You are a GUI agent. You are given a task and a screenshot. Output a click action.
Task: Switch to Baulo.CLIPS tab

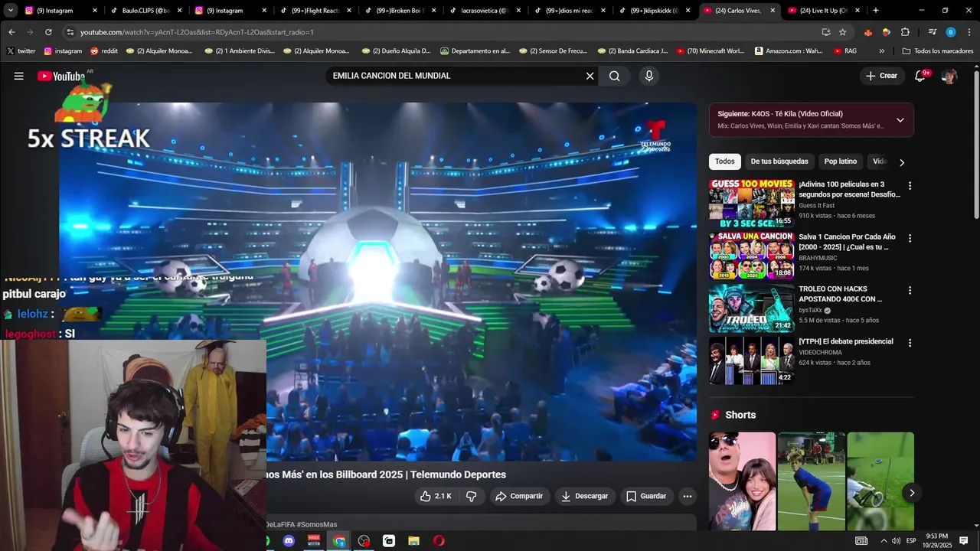pos(145,11)
